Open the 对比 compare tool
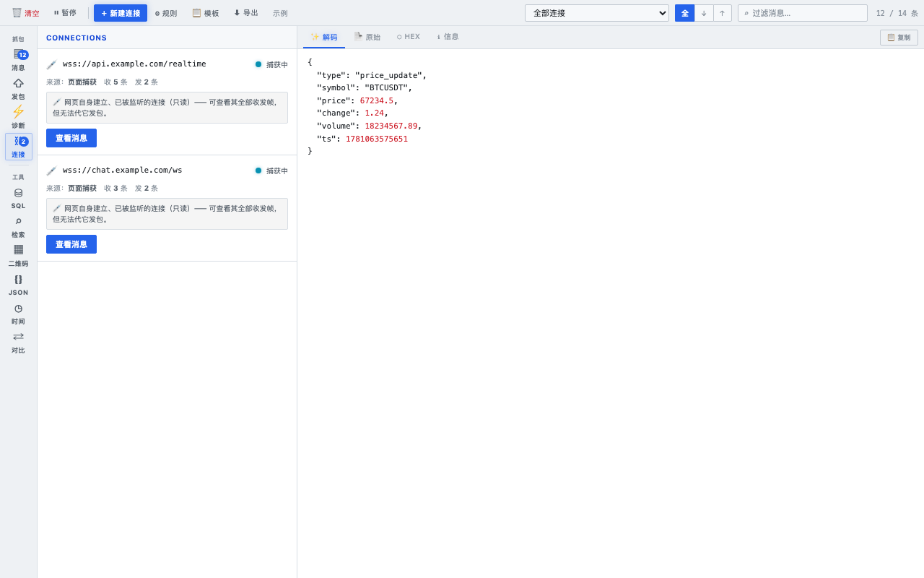Viewport: 924px width, 578px height. click(18, 342)
